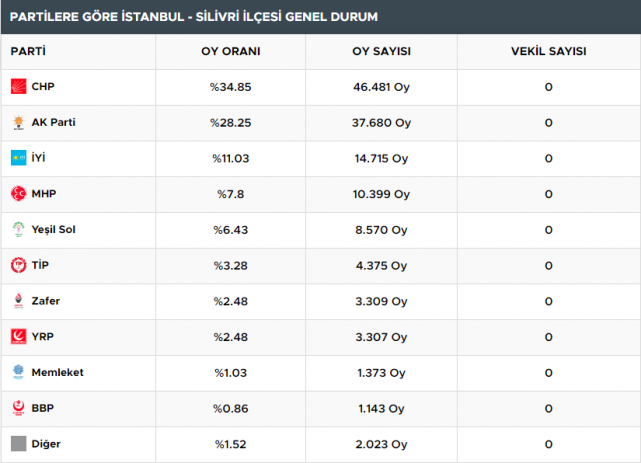Click the BBP party name text

[x=43, y=408]
